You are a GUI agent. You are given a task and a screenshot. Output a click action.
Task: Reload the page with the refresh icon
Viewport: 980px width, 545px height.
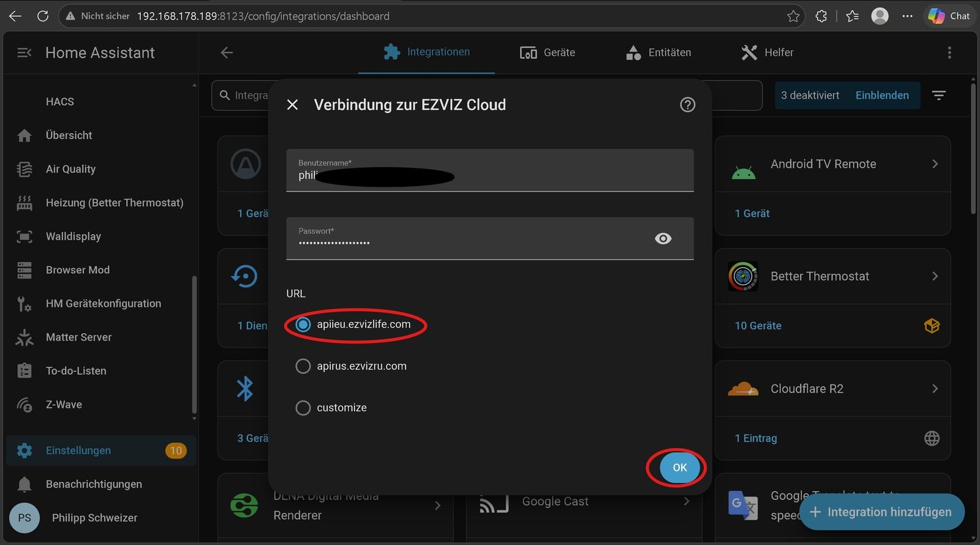[x=43, y=16]
